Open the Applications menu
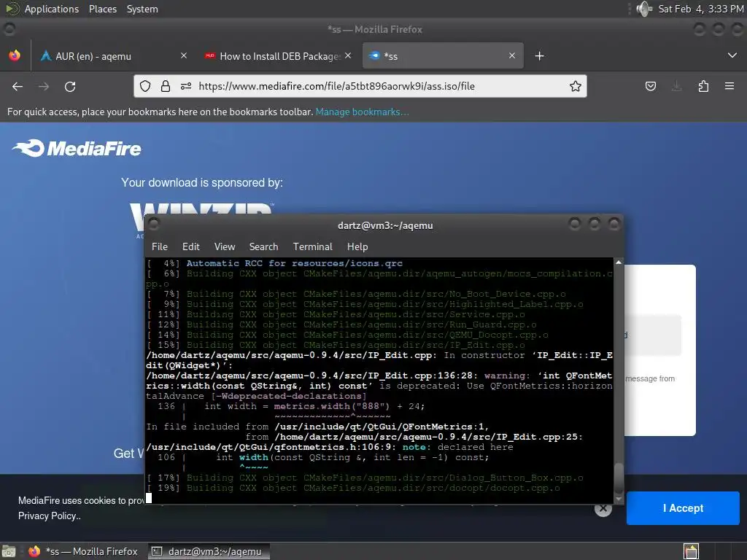Image resolution: width=747 pixels, height=560 pixels. (x=52, y=9)
